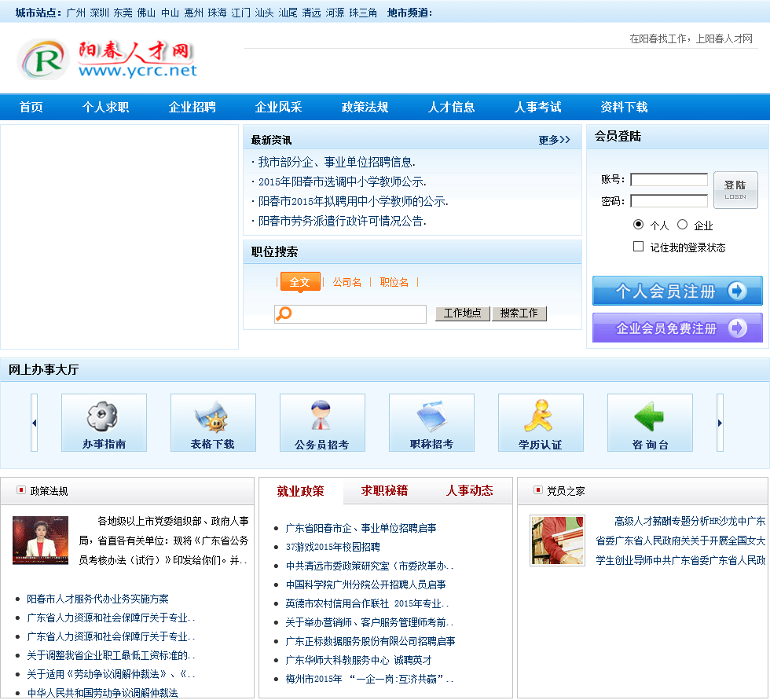Switch to the 人事动态 tab
The width and height of the screenshot is (770, 700).
[470, 490]
